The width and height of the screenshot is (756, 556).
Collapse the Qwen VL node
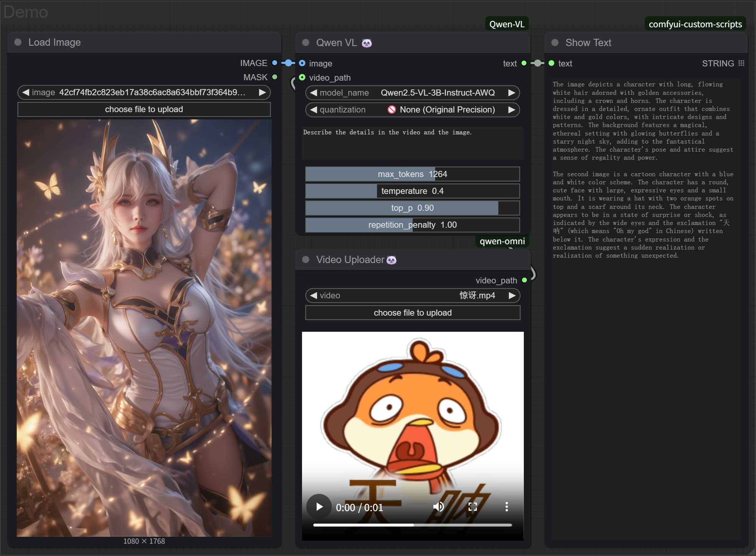pyautogui.click(x=305, y=43)
